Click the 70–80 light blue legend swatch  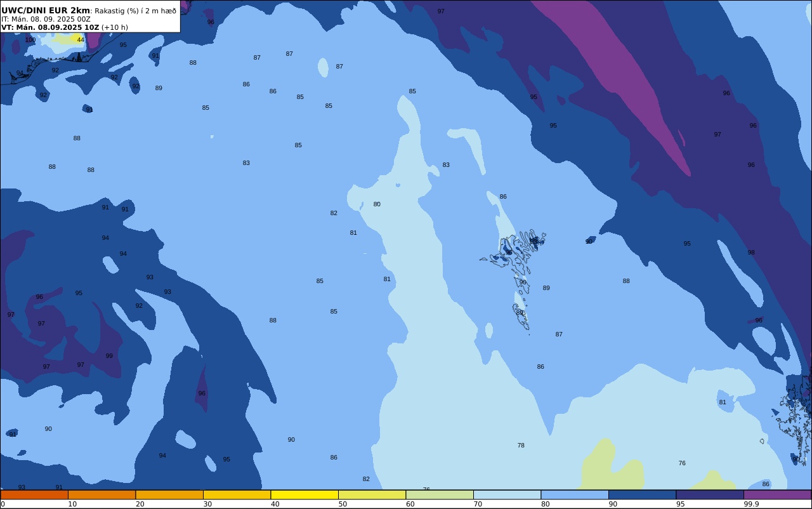pyautogui.click(x=507, y=494)
